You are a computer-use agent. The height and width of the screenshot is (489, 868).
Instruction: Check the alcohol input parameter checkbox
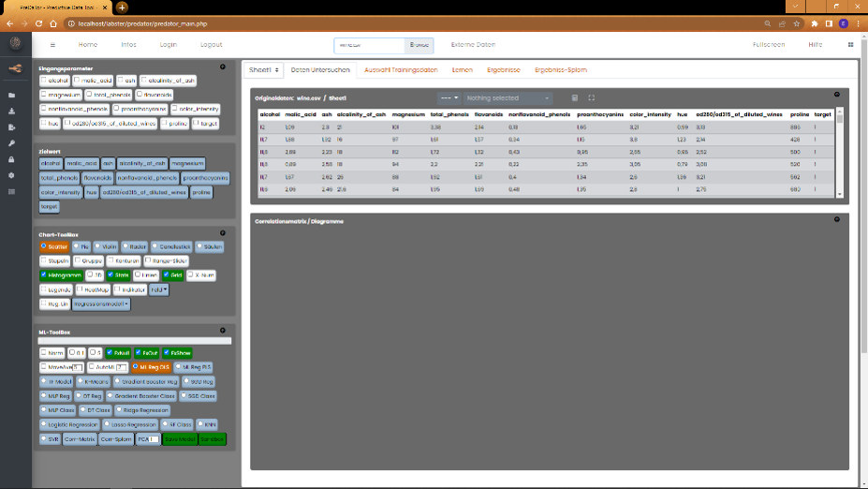44,81
